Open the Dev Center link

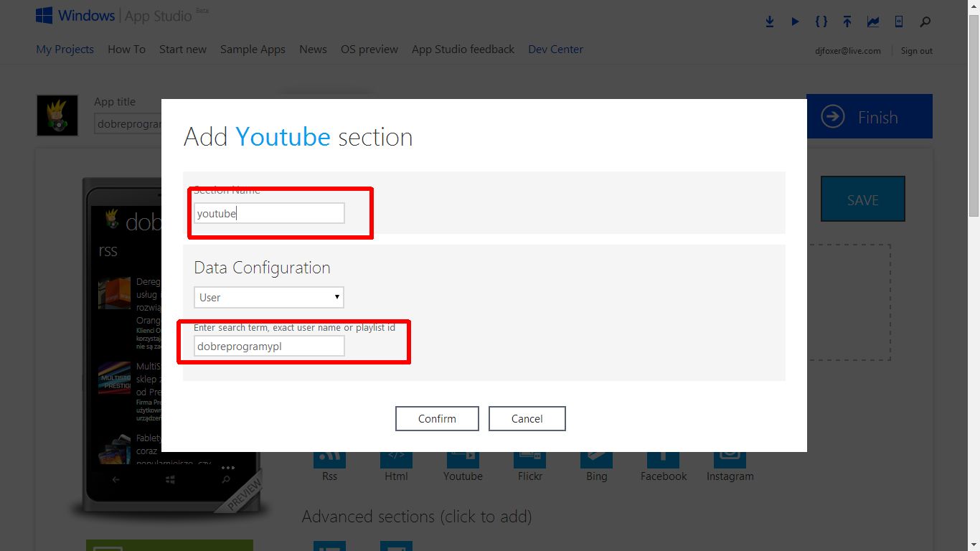[x=555, y=50]
